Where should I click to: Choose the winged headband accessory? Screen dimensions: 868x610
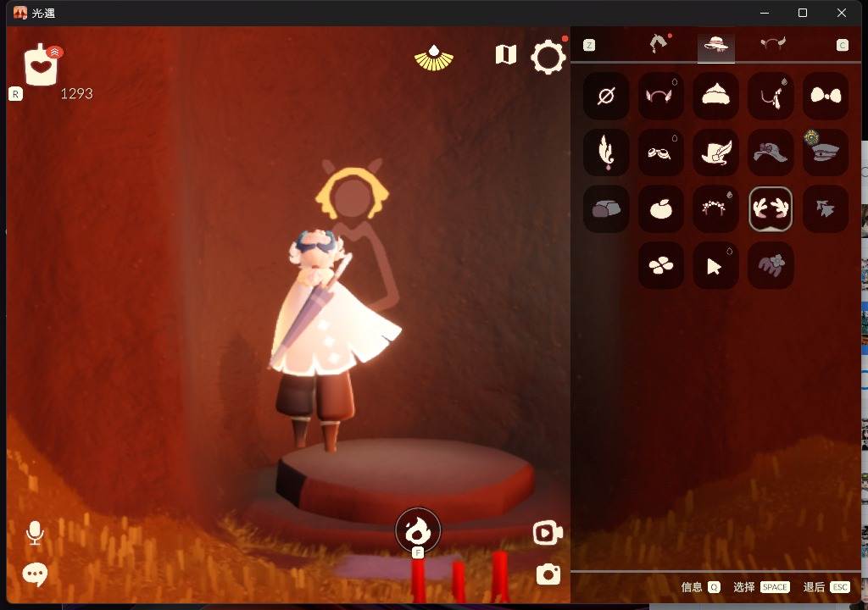(x=660, y=96)
